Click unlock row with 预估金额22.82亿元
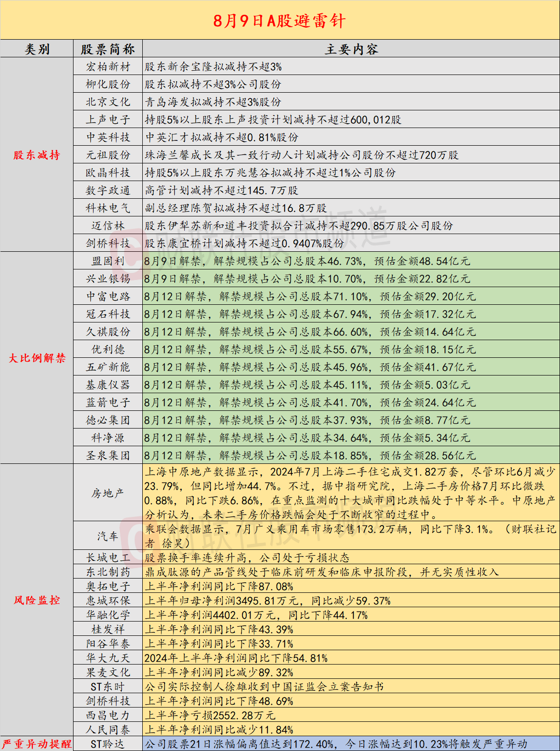The width and height of the screenshot is (560, 751). pos(351,279)
